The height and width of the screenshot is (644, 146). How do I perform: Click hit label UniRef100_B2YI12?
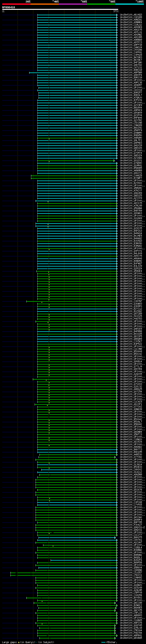point(131,309)
